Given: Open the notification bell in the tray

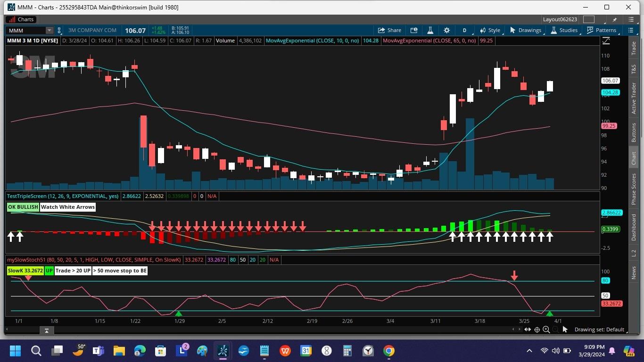Looking at the screenshot, I should 612,351.
